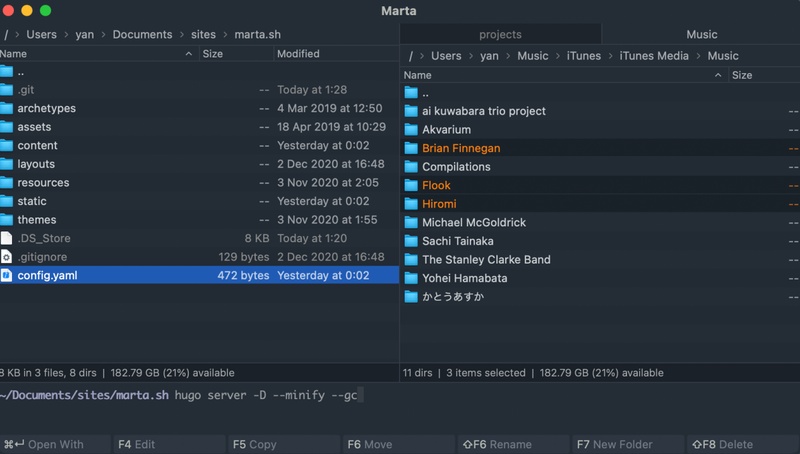Click the content folder icon

(x=6, y=145)
